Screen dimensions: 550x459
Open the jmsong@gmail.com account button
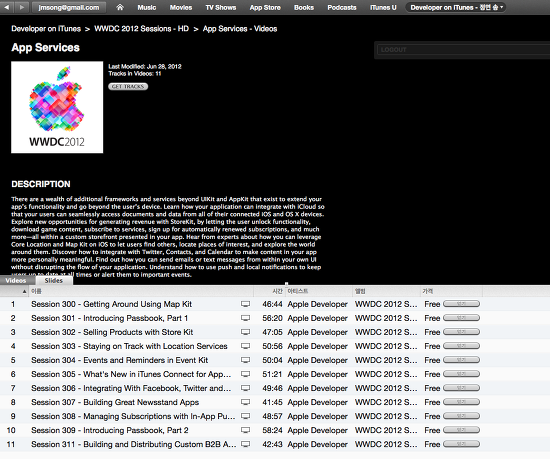(69, 7)
